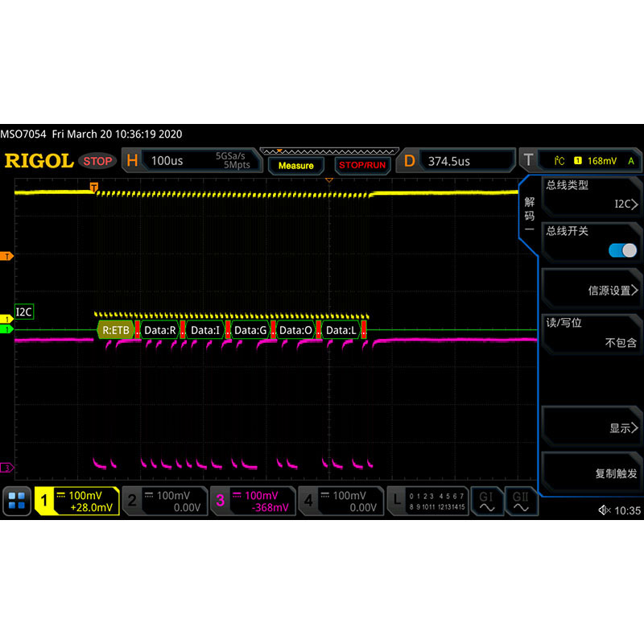Image resolution: width=644 pixels, height=644 pixels.
Task: Click the orange trigger level marker at left edge
Action: coord(6,256)
